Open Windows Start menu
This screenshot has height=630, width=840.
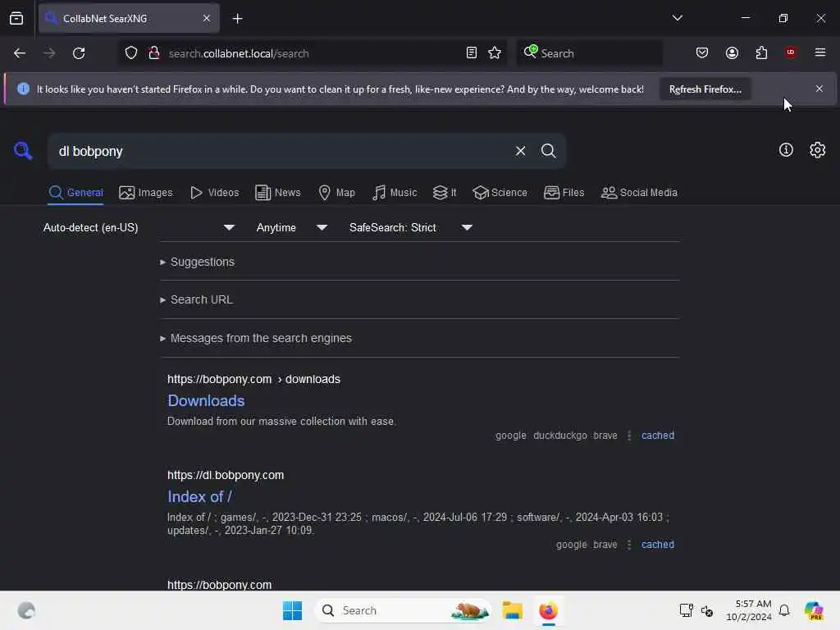292,610
